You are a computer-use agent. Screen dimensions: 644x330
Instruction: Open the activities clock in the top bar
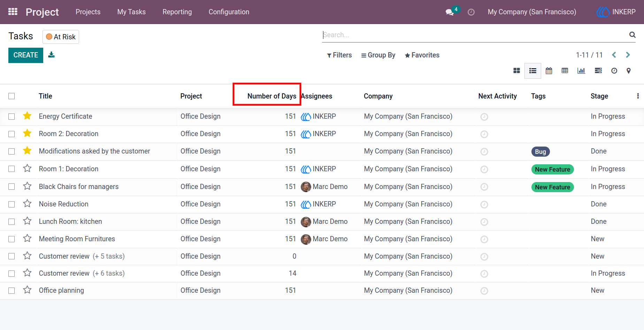point(471,12)
